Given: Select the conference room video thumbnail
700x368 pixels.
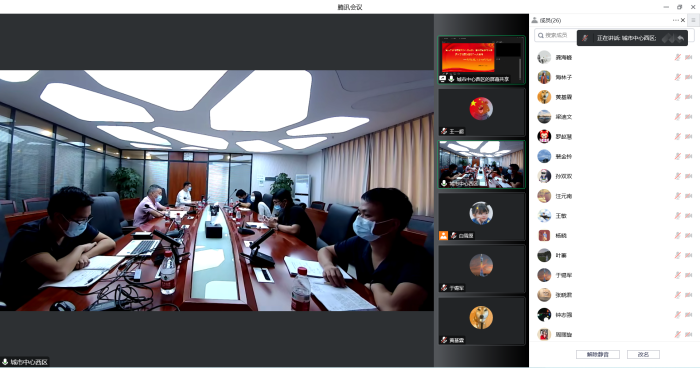Looking at the screenshot, I should click(481, 164).
